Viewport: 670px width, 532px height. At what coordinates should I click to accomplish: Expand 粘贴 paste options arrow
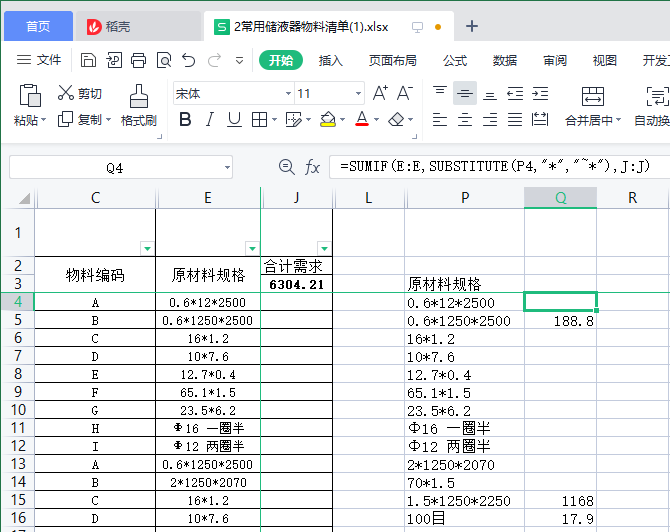43,120
